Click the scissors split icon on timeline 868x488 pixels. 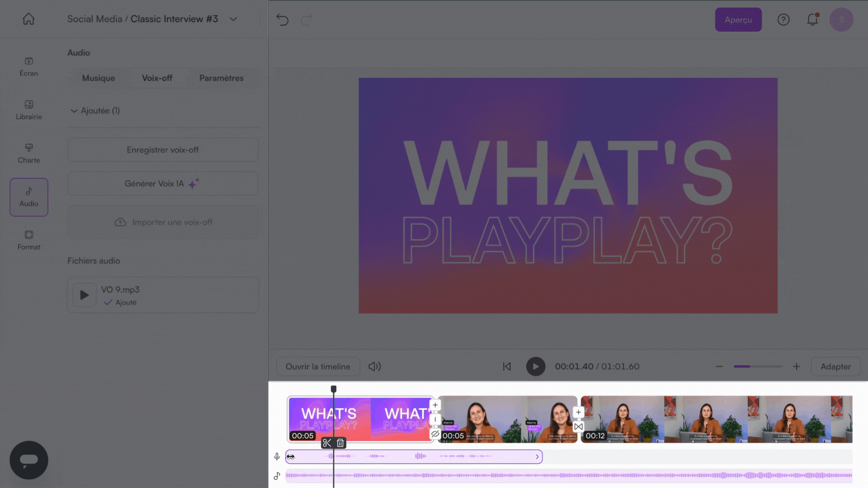[x=327, y=443]
